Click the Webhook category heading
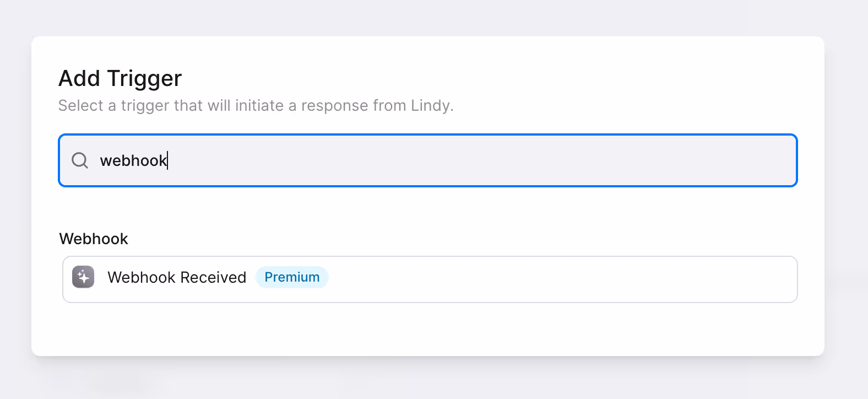868x399 pixels. (x=94, y=239)
